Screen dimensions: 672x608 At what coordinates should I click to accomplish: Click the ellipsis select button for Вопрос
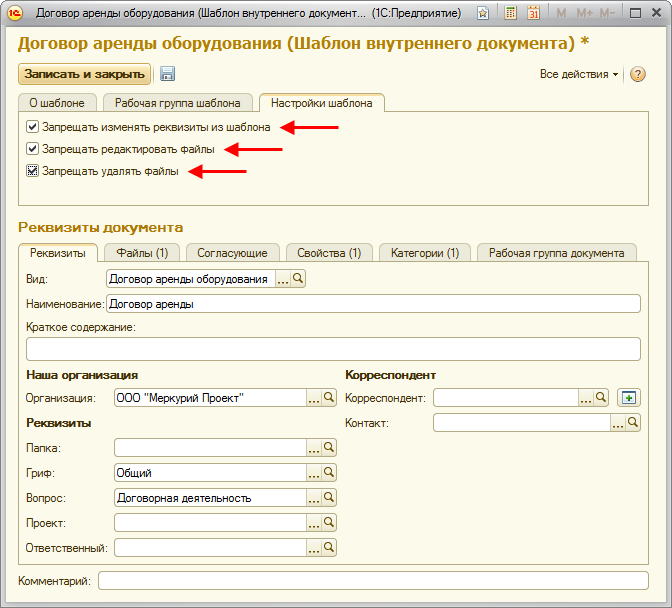(313, 498)
